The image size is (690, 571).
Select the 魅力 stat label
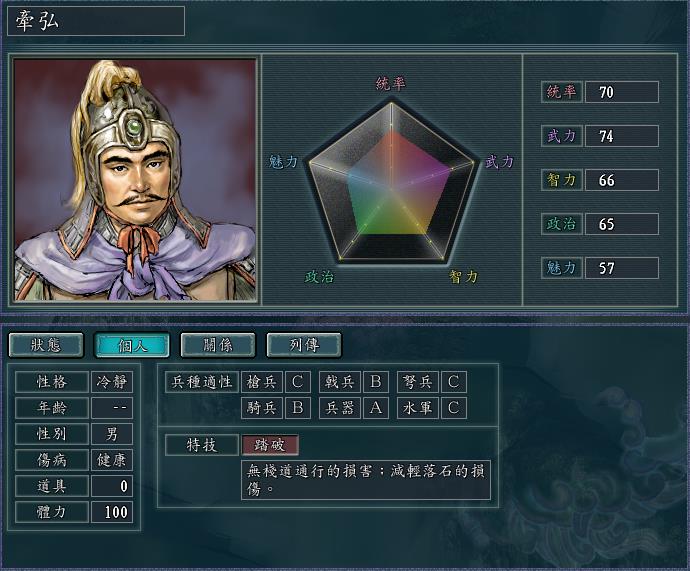click(562, 268)
